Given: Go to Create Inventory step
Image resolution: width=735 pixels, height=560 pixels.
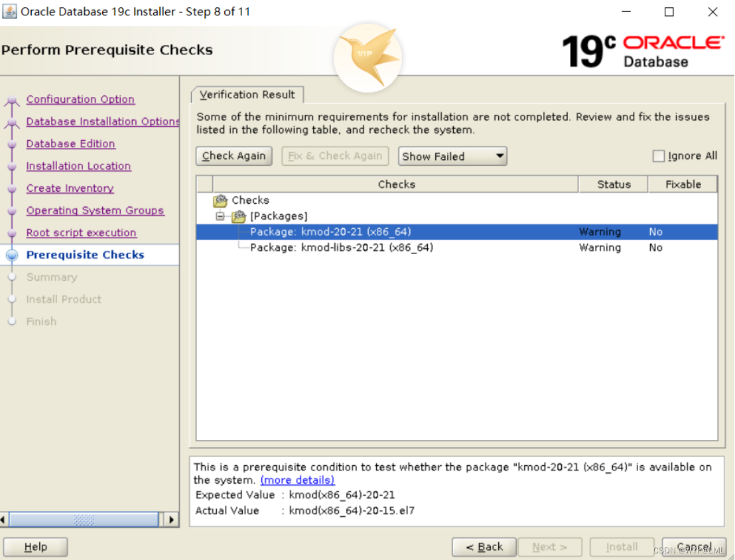Looking at the screenshot, I should (x=70, y=188).
